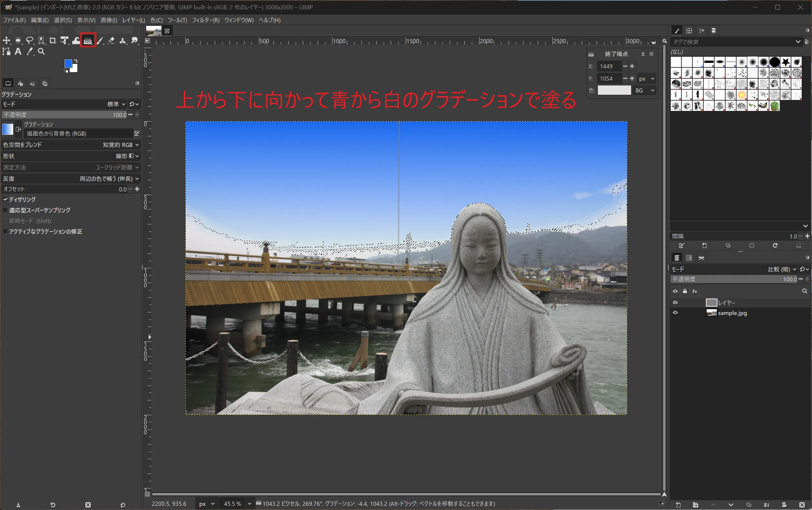Open the foreground blue color swatch

coord(67,63)
